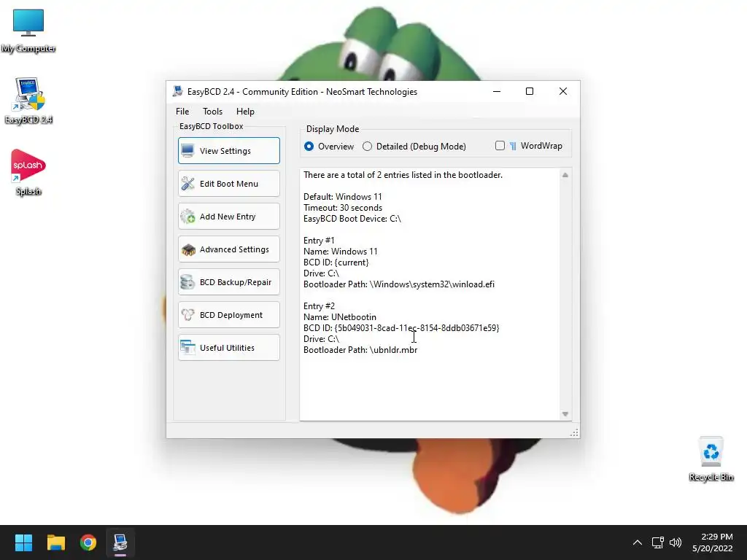Screen dimensions: 747x560
Task: Open Useful Utilities
Action: click(228, 348)
